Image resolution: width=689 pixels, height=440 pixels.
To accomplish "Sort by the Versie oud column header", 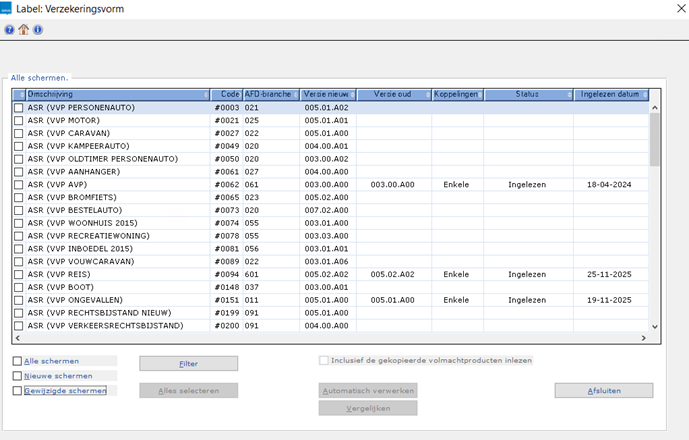I will [394, 95].
